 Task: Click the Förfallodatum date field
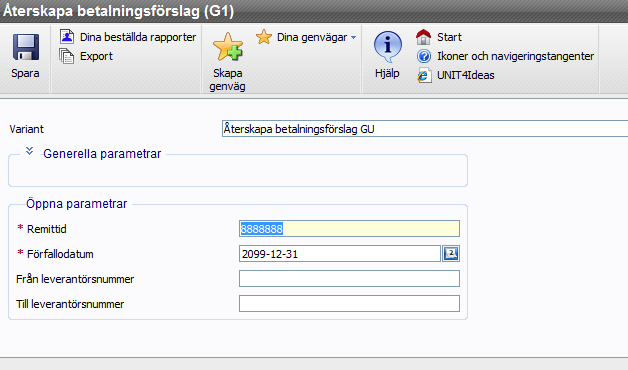click(340, 254)
